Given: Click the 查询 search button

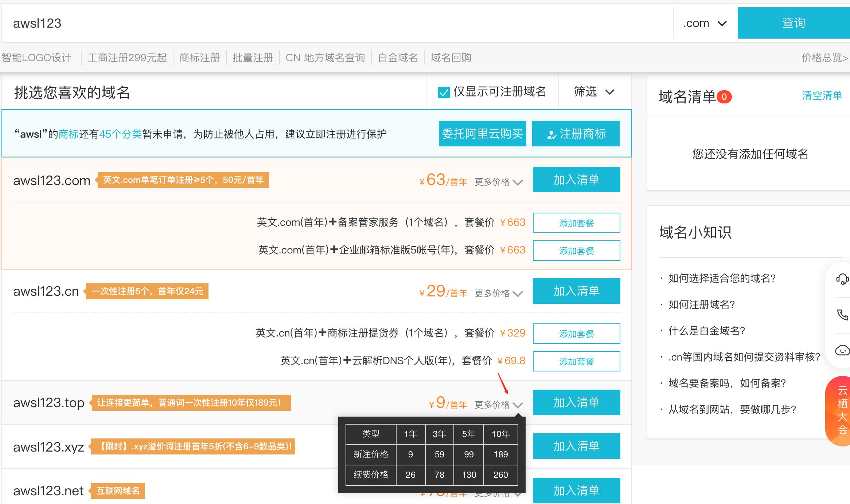Looking at the screenshot, I should pyautogui.click(x=794, y=23).
